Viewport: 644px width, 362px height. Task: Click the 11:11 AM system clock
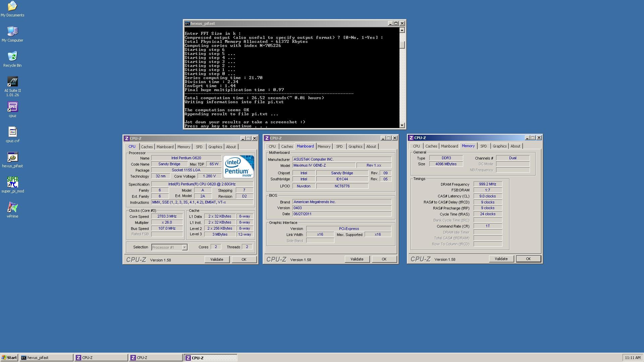633,358
